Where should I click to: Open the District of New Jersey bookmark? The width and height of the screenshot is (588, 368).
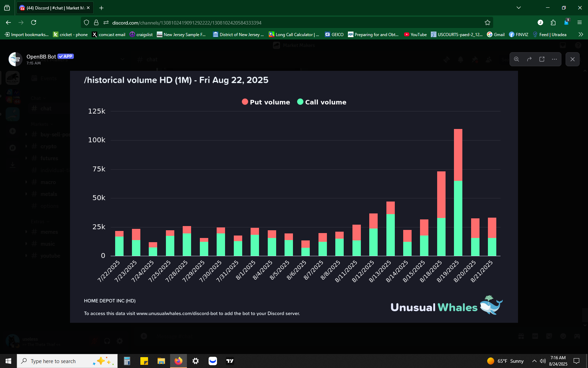pos(238,34)
